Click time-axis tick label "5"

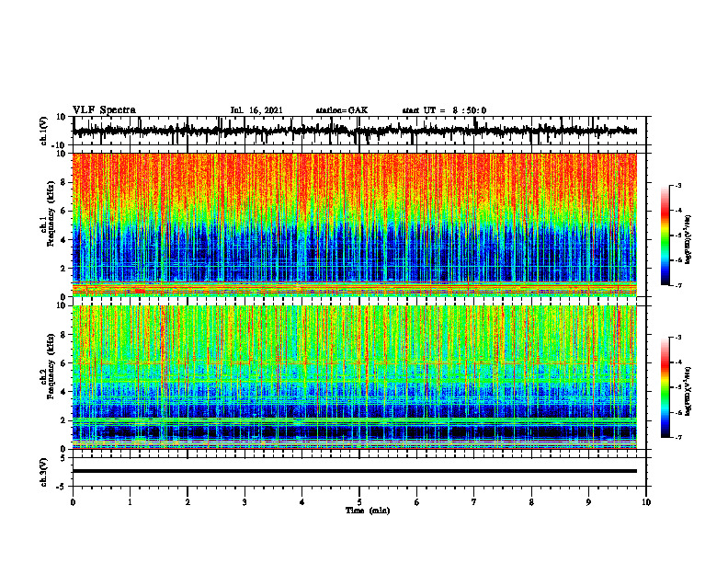click(x=358, y=502)
